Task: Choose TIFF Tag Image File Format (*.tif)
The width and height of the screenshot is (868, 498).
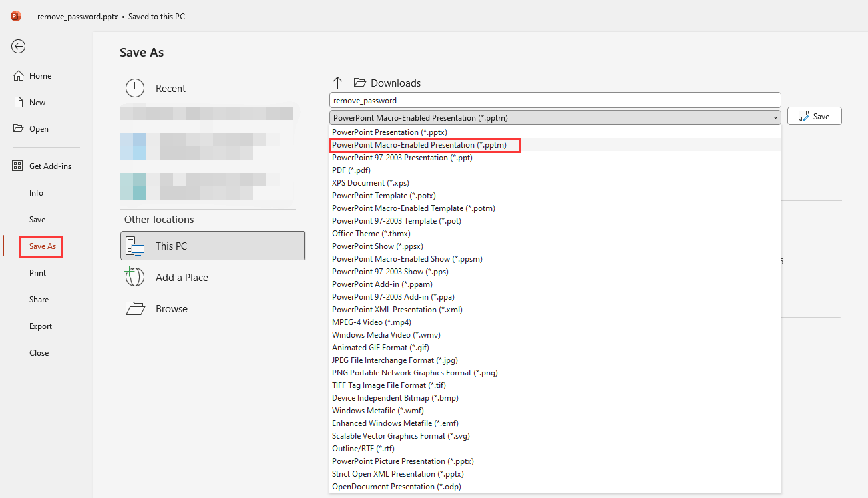Action: [555, 385]
